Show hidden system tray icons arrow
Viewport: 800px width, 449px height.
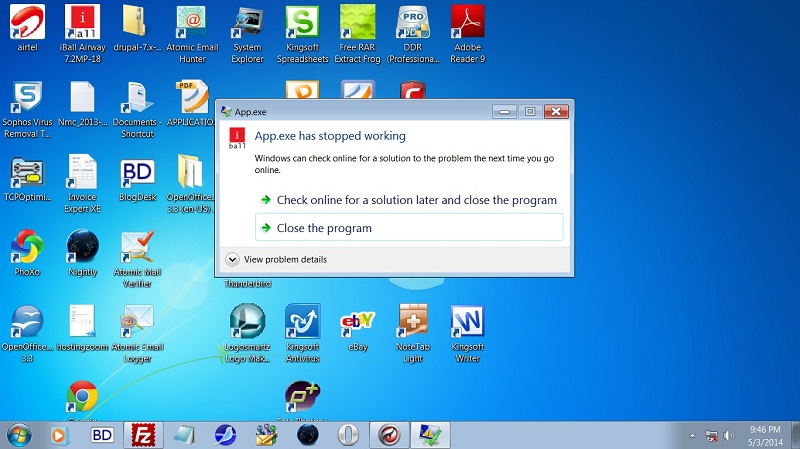[x=693, y=436]
